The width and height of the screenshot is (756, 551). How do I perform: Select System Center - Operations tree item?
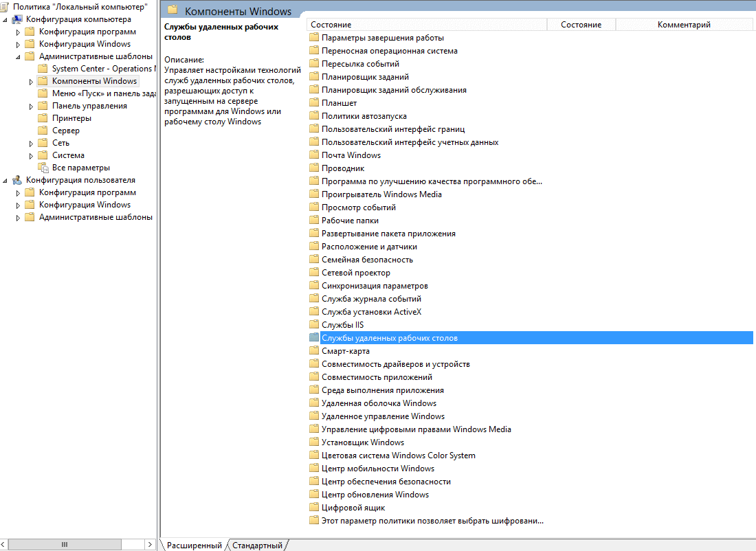coord(104,69)
